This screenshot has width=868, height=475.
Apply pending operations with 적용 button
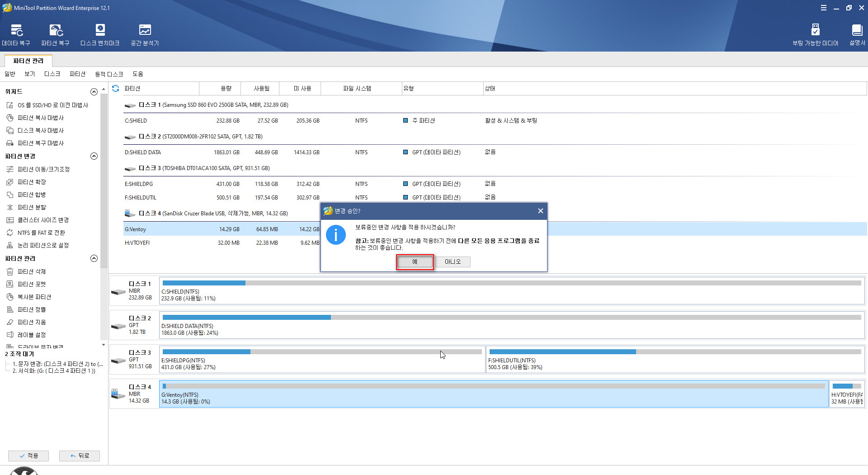(28, 456)
